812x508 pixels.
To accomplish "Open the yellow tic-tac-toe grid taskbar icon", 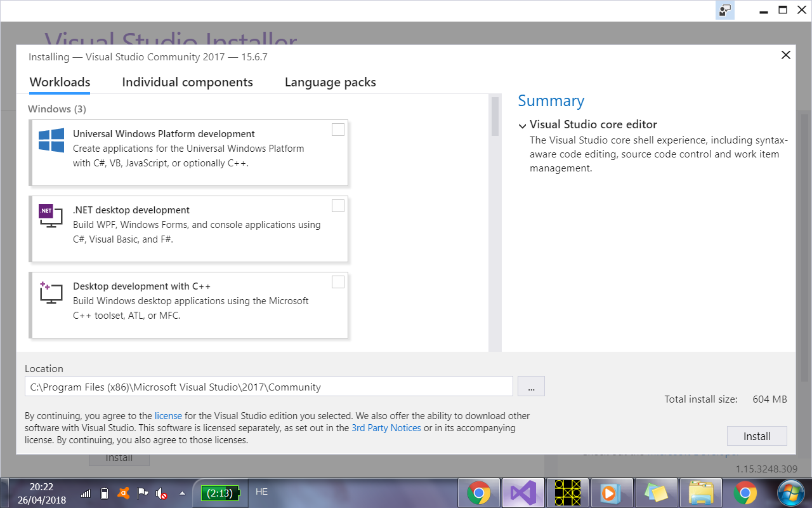I will tap(568, 493).
